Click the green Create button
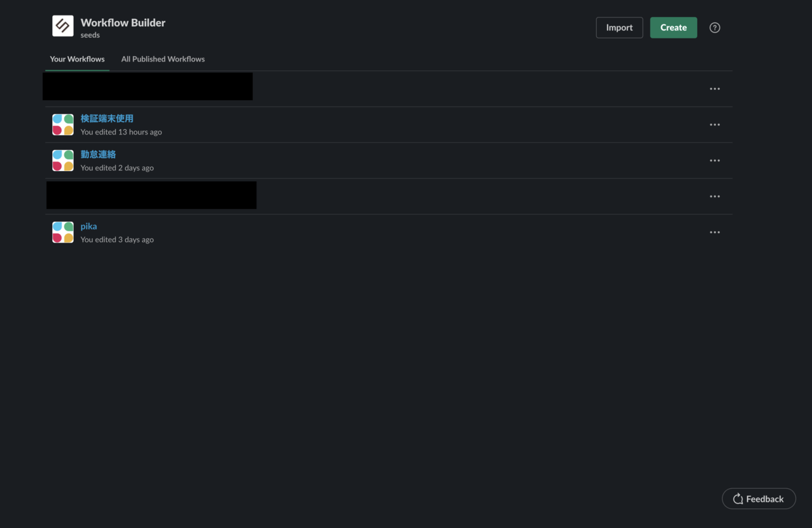This screenshot has width=812, height=528. point(673,28)
